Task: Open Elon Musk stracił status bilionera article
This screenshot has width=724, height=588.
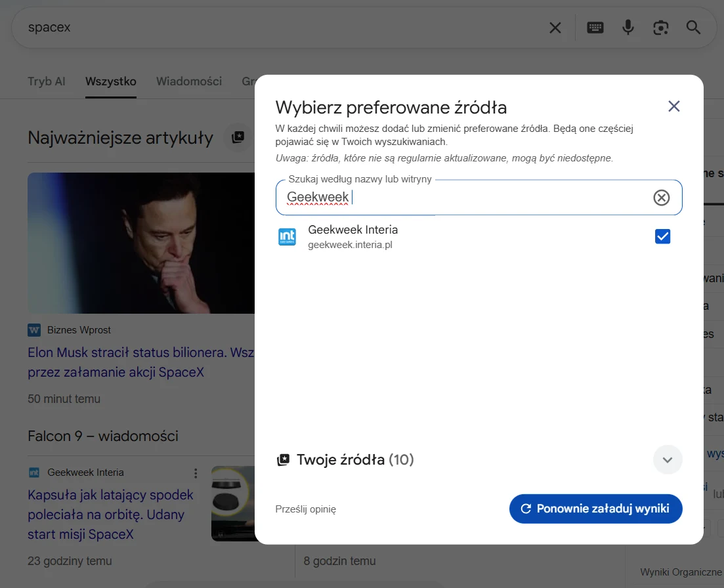Action: [x=141, y=362]
